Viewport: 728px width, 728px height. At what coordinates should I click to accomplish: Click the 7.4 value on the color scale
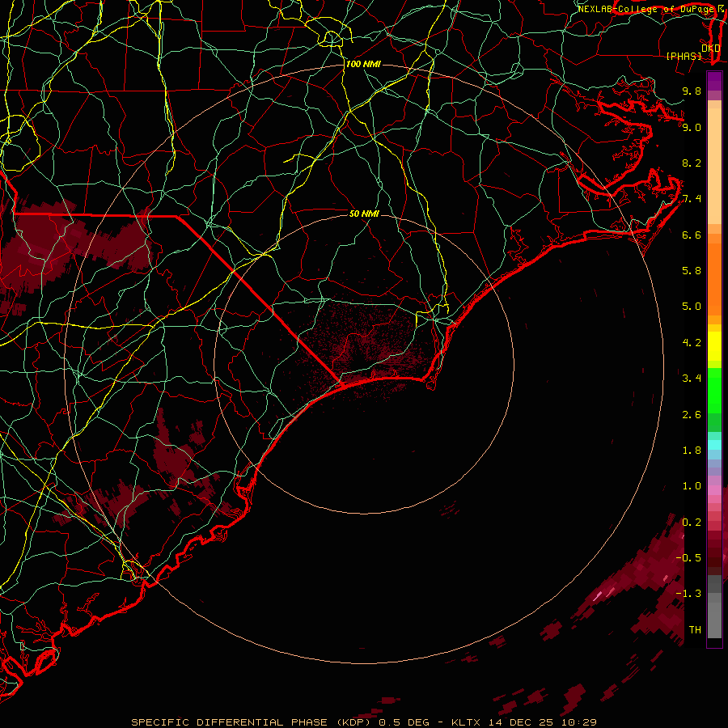point(692,199)
